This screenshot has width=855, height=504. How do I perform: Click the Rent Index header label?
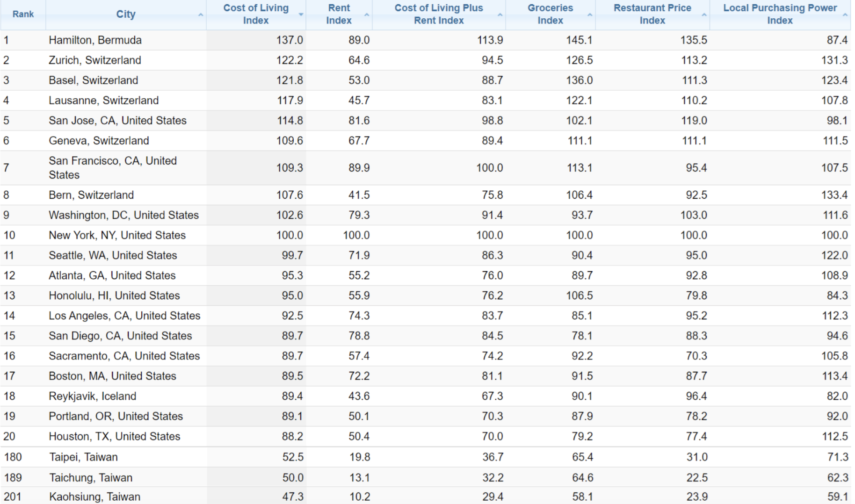click(339, 14)
